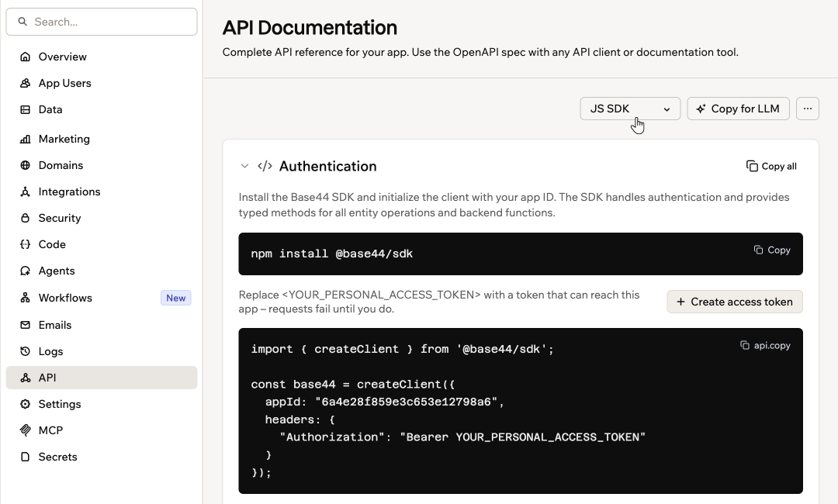This screenshot has height=504, width=838.
Task: Open the Secrets page
Action: click(x=102, y=457)
